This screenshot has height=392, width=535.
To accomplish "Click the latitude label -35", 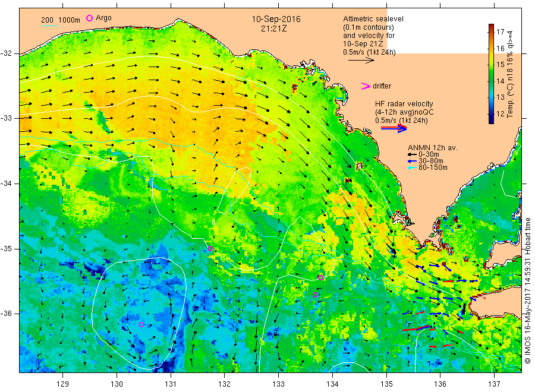I will pos(6,248).
